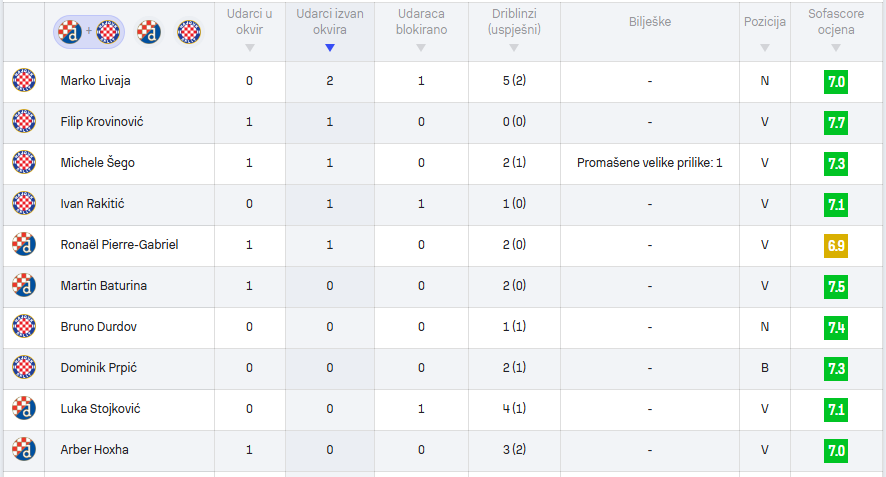Select both teams filter pill
886x477 pixels.
pos(88,32)
